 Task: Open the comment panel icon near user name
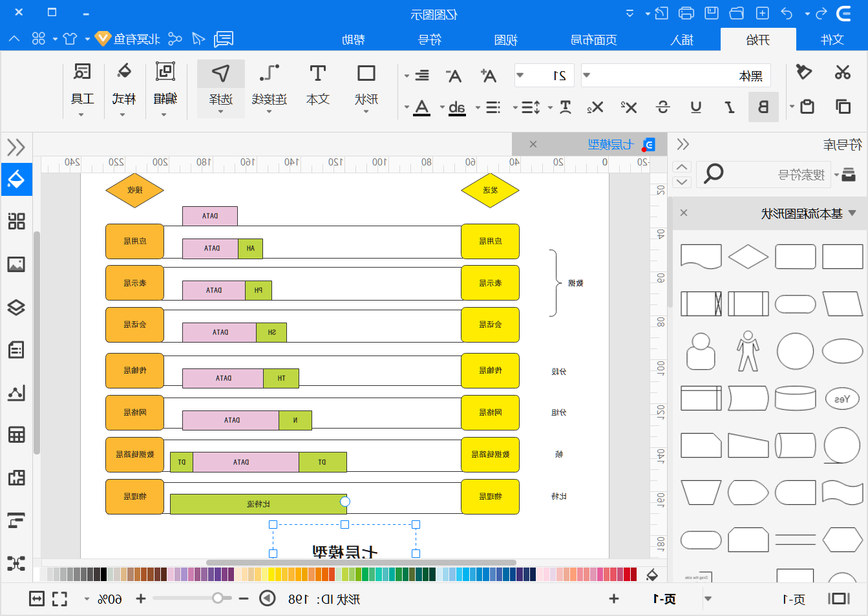tap(224, 39)
